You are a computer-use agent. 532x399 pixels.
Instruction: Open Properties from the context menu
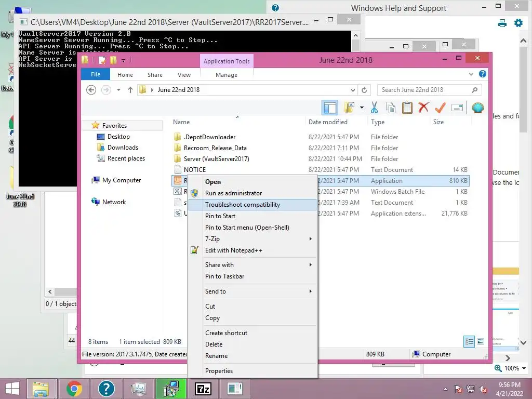coord(252,371)
